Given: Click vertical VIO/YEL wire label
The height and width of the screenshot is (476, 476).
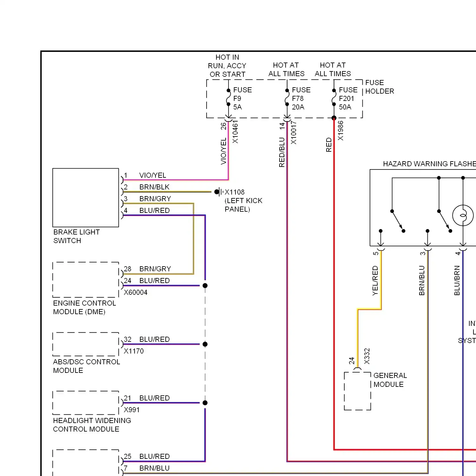Looking at the screenshot, I should (223, 151).
